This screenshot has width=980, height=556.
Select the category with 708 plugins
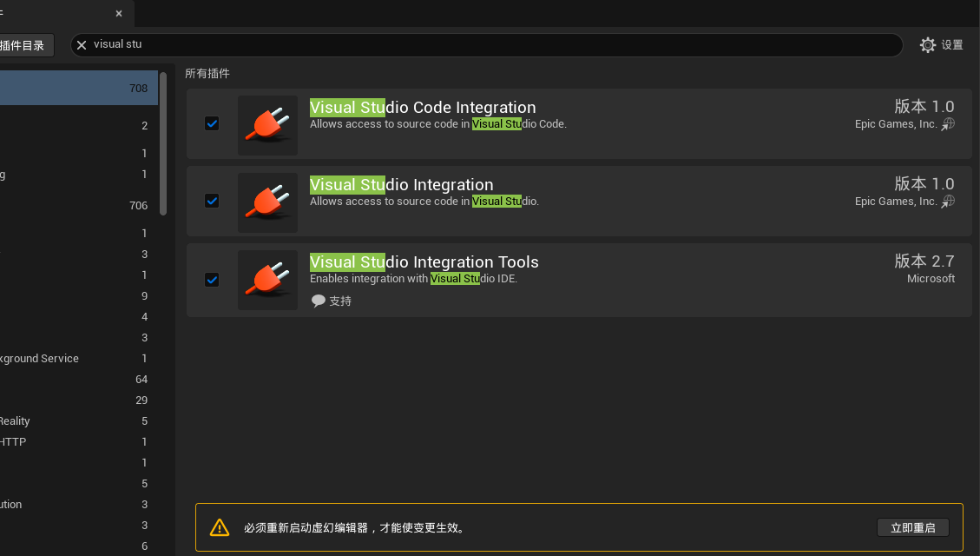coord(79,88)
